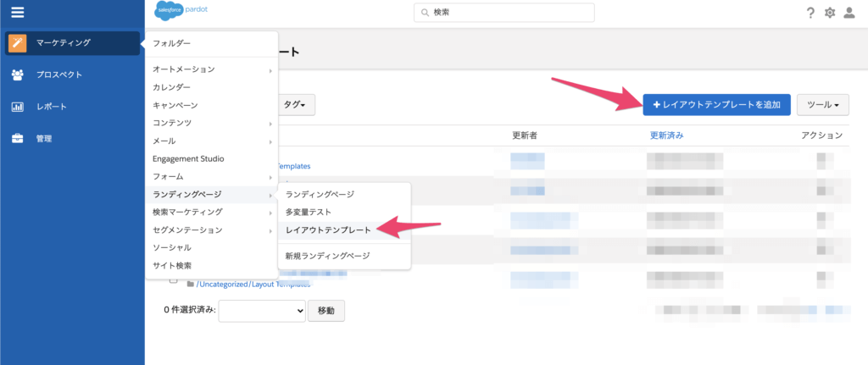This screenshot has width=868, height=365.
Task: Click the レイアウトテンプレートを追加 button
Action: point(716,105)
